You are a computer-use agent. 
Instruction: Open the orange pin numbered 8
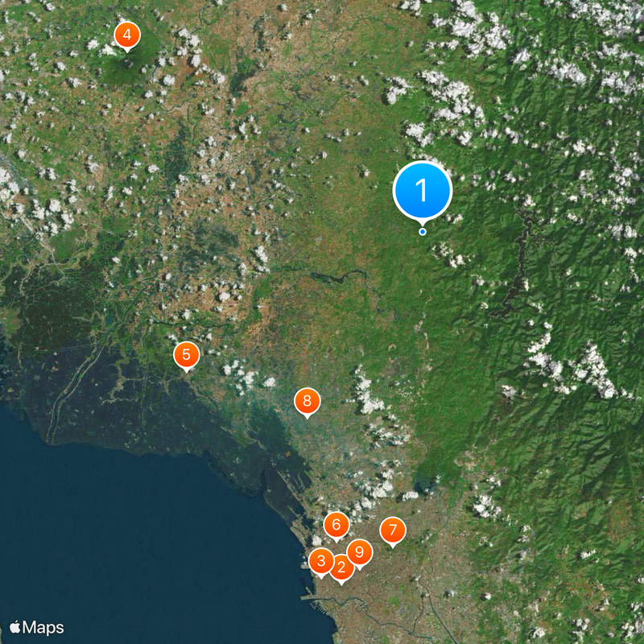pos(308,401)
